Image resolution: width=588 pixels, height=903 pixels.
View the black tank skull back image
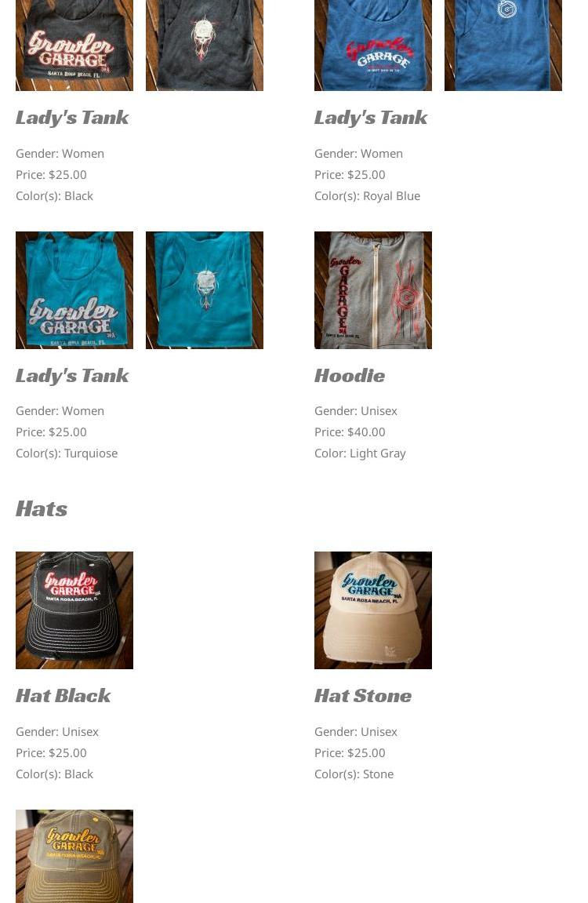tap(205, 45)
